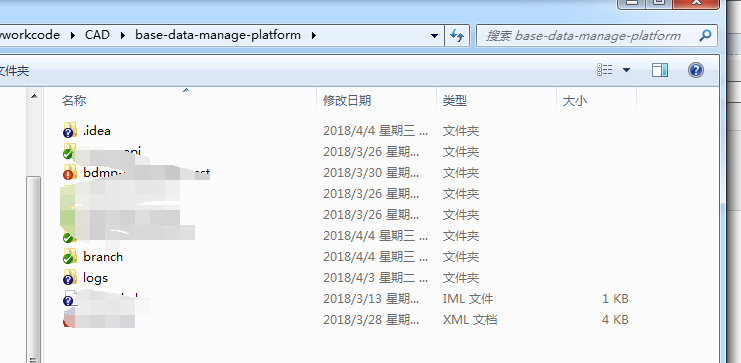
Task: Select the .idea folder name
Action: (97, 130)
